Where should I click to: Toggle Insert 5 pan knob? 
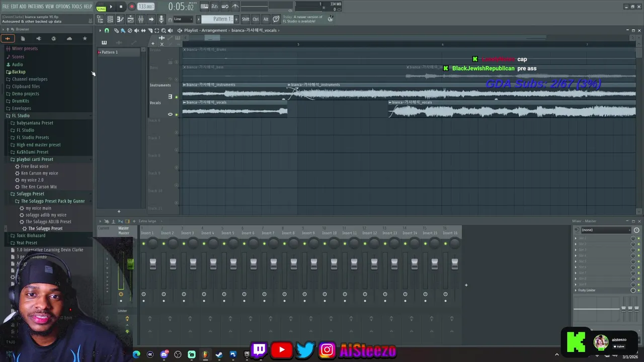[233, 244]
